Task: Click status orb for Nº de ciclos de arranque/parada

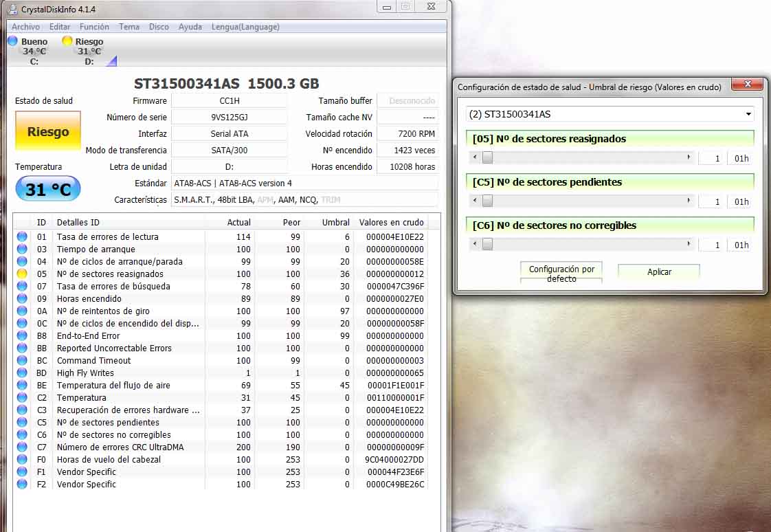Action: 22,262
